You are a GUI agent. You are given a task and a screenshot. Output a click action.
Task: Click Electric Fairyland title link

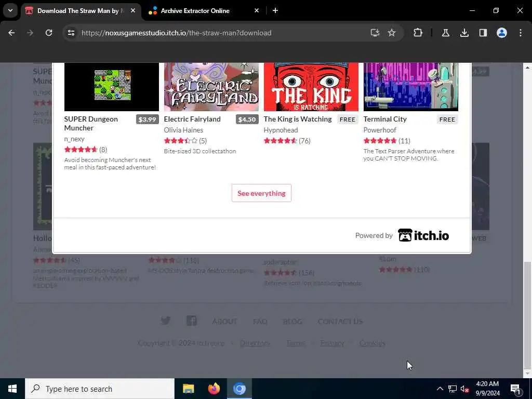(192, 119)
